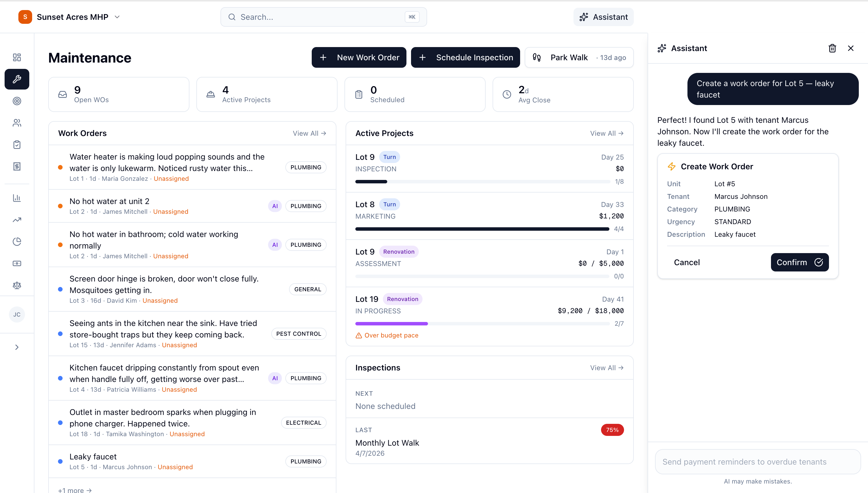Open the Open WOs stat card

pyautogui.click(x=119, y=94)
